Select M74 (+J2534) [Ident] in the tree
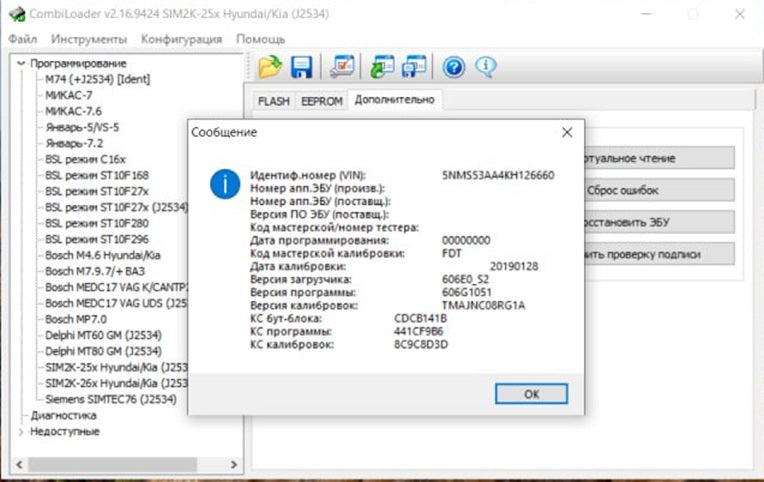764x482 pixels. pyautogui.click(x=97, y=79)
